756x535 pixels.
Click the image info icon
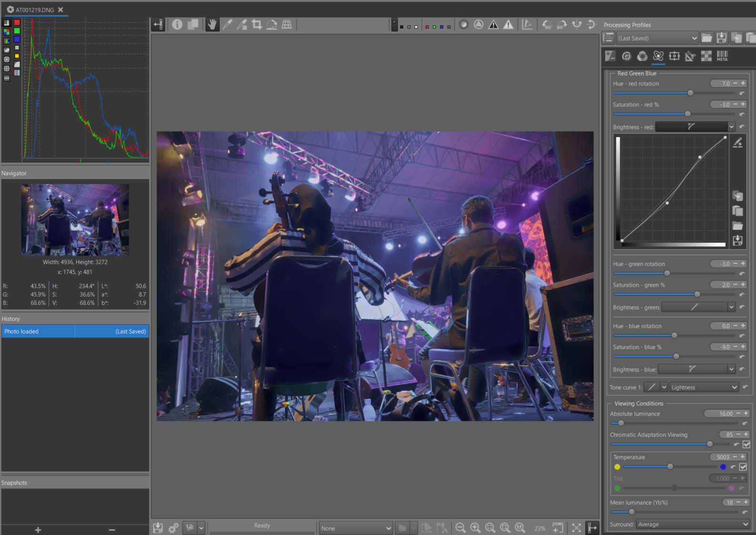[x=177, y=24]
